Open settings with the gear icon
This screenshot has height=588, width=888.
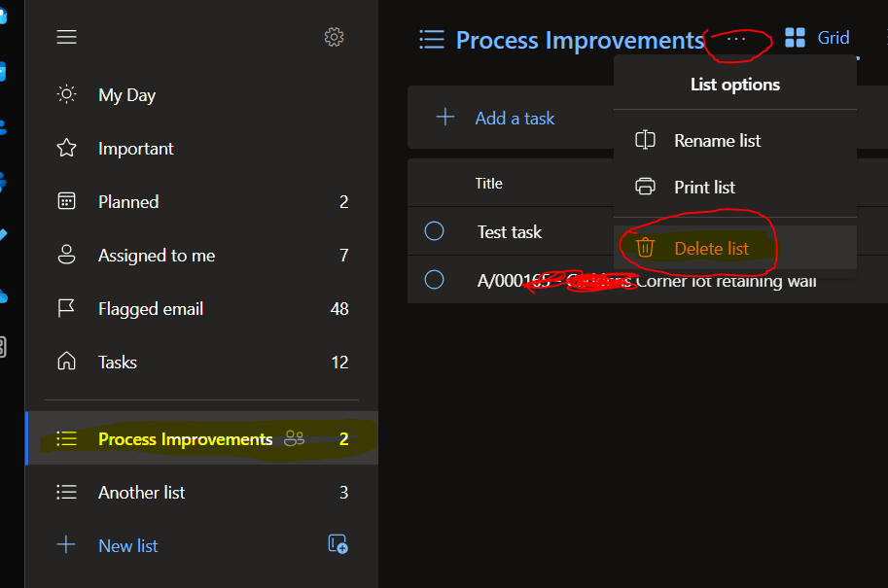(x=334, y=37)
